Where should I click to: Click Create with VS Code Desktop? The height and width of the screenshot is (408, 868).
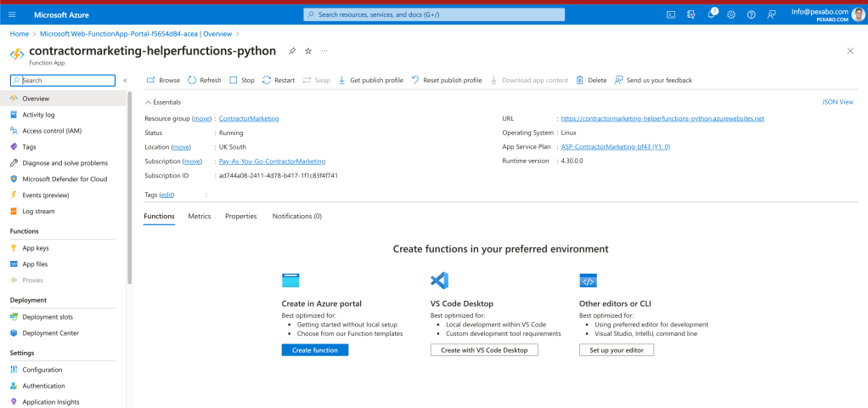click(484, 350)
